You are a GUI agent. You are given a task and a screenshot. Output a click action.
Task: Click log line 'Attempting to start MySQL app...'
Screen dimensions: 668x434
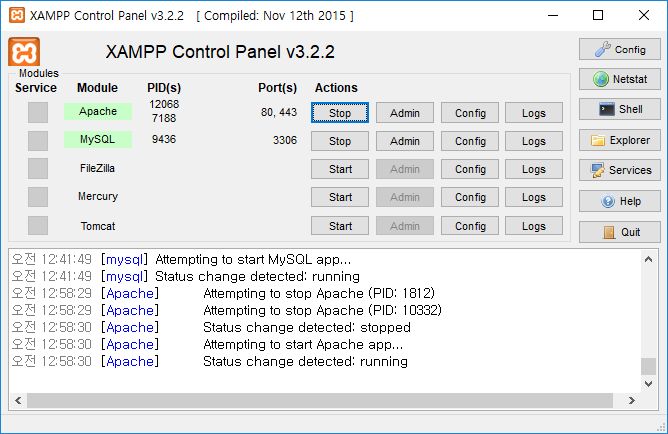tap(253, 259)
